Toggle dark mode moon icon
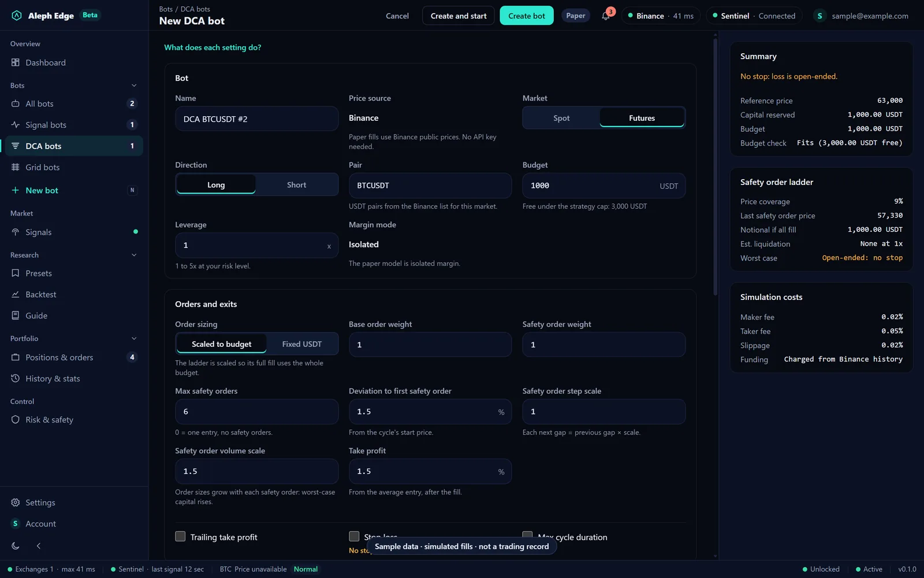 (16, 546)
